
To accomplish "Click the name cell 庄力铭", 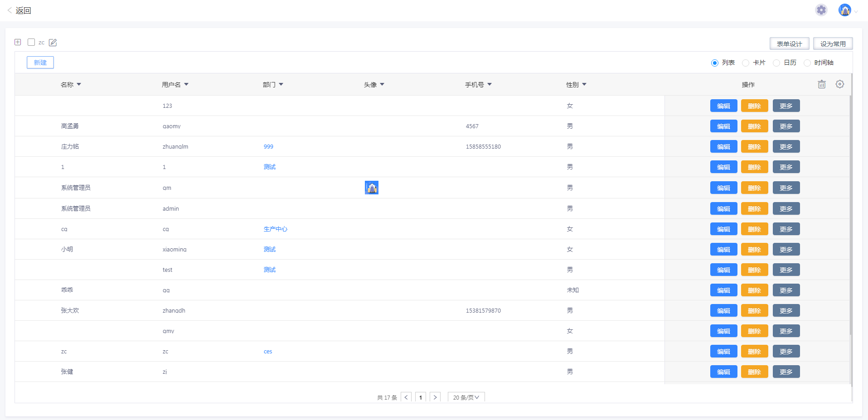I will click(70, 146).
